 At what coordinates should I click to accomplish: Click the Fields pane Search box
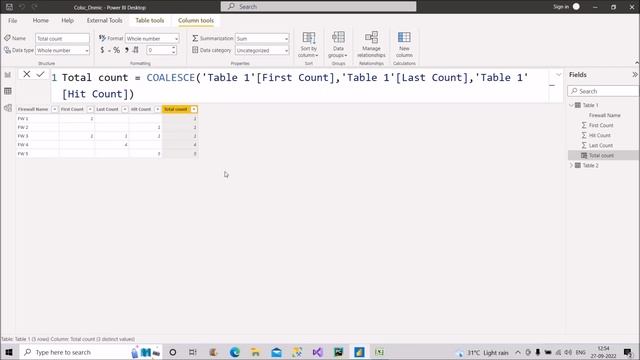tap(603, 91)
